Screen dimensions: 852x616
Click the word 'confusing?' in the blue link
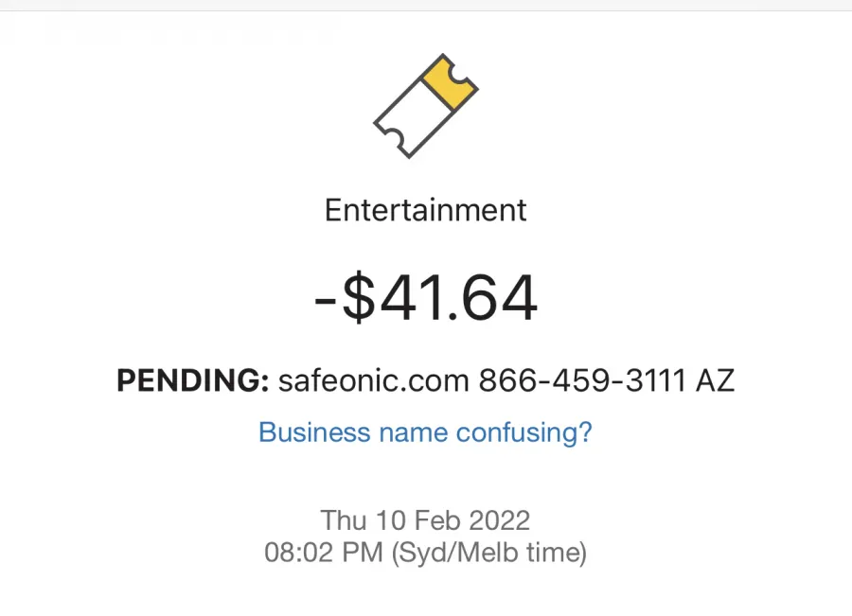point(524,433)
